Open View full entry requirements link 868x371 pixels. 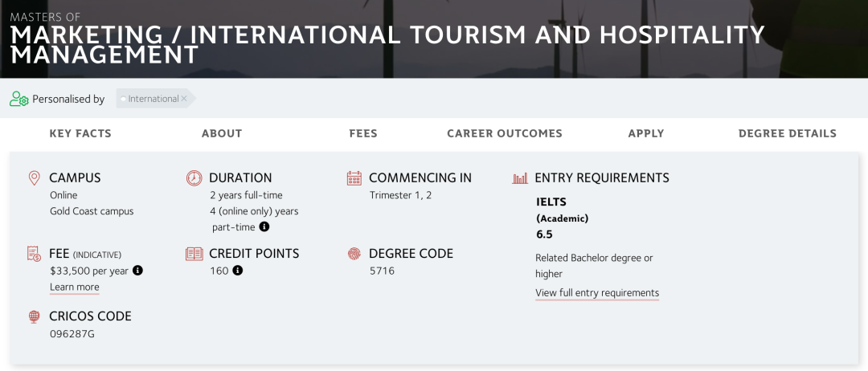tap(597, 293)
